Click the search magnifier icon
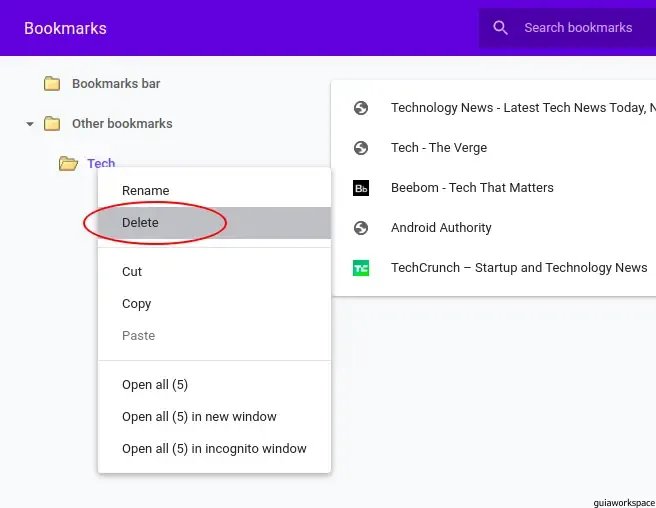The width and height of the screenshot is (656, 508). pyautogui.click(x=500, y=28)
